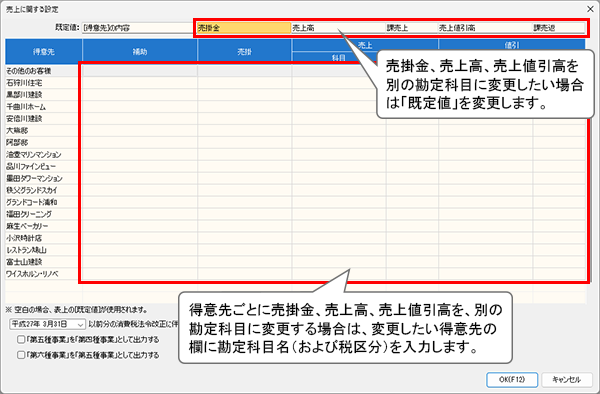
Task: Select the 売掛金 default value field
Action: click(244, 28)
